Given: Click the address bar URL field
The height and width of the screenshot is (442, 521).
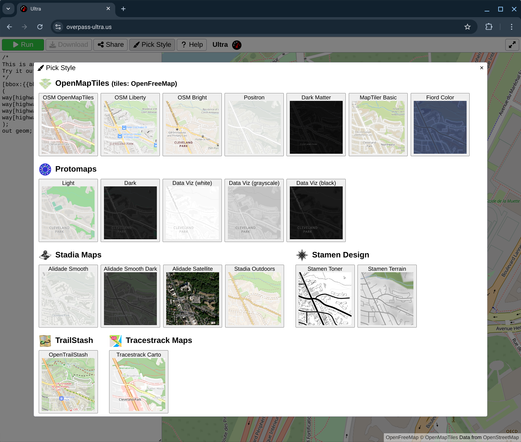Looking at the screenshot, I should point(260,27).
